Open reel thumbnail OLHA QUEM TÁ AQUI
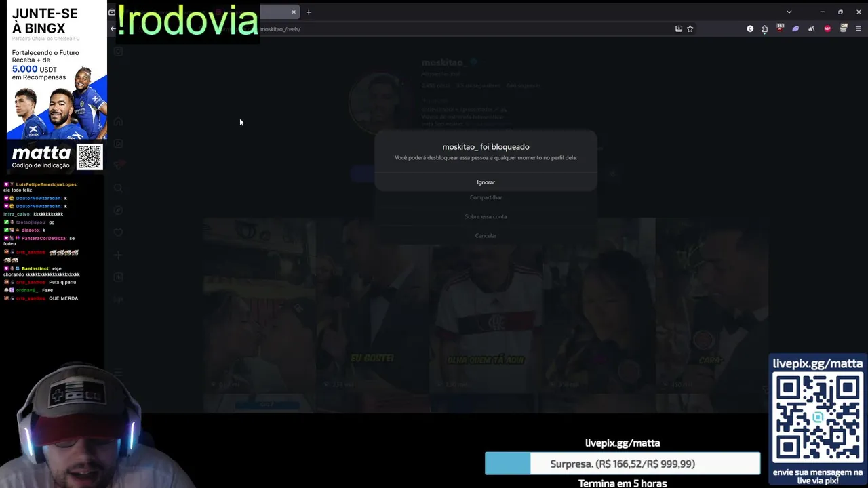868x488 pixels. click(486, 305)
